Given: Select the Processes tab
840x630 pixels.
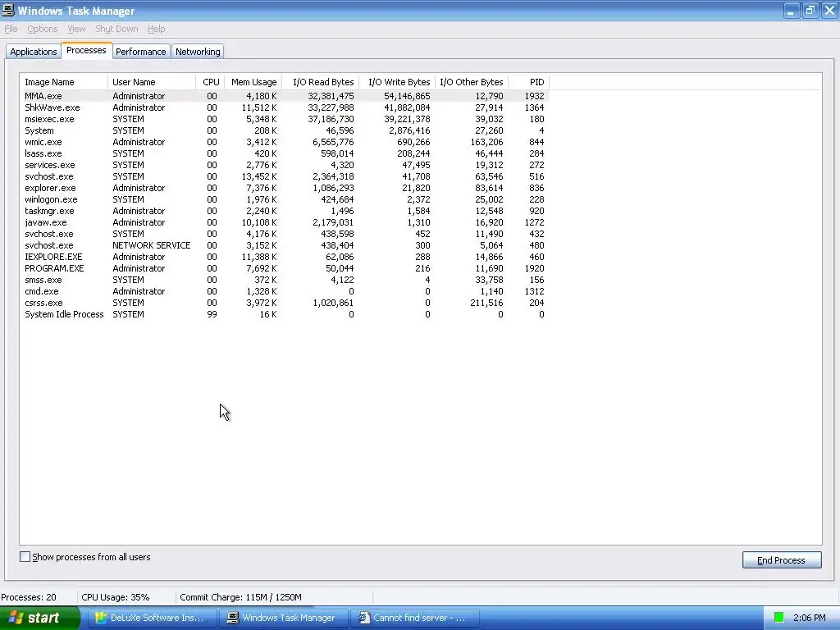Looking at the screenshot, I should 86,50.
